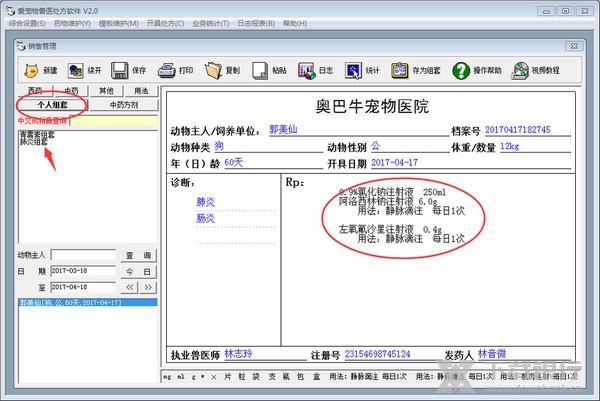Click the << previous date button
This screenshot has width=600, height=401.
pos(129,287)
